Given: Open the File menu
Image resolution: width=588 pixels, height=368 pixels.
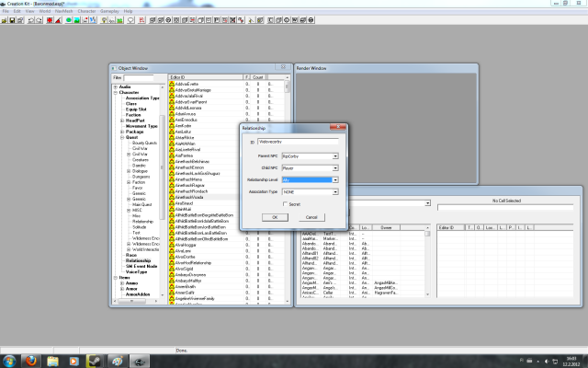Looking at the screenshot, I should coord(6,11).
